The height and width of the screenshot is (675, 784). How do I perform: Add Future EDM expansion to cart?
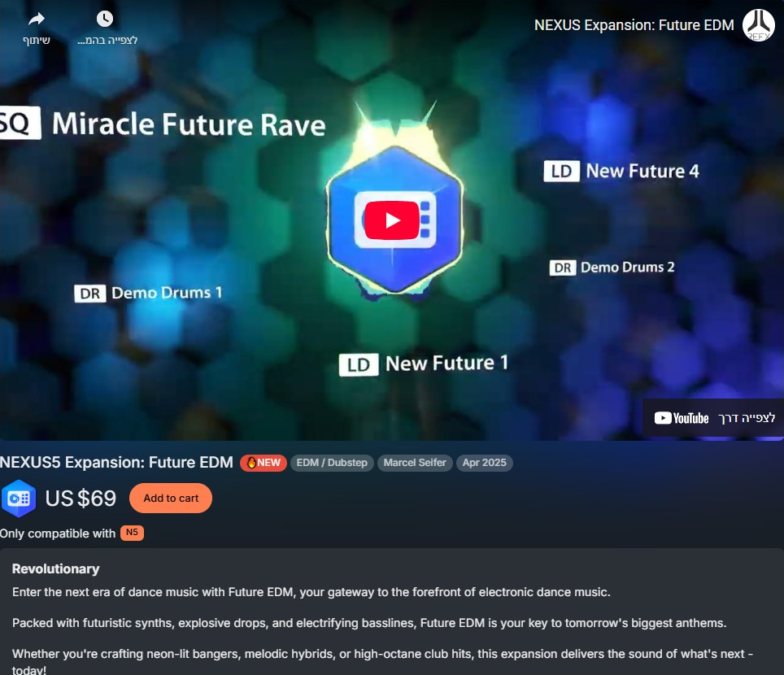click(171, 498)
